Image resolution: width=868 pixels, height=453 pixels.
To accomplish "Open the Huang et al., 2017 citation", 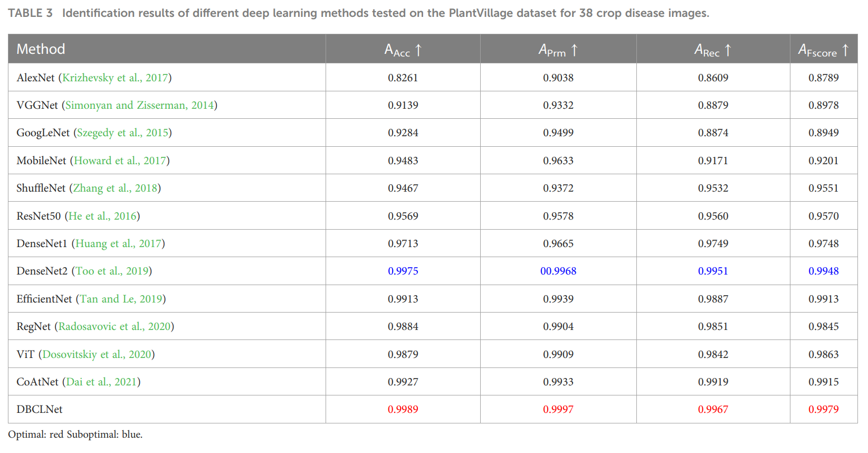I will click(118, 243).
